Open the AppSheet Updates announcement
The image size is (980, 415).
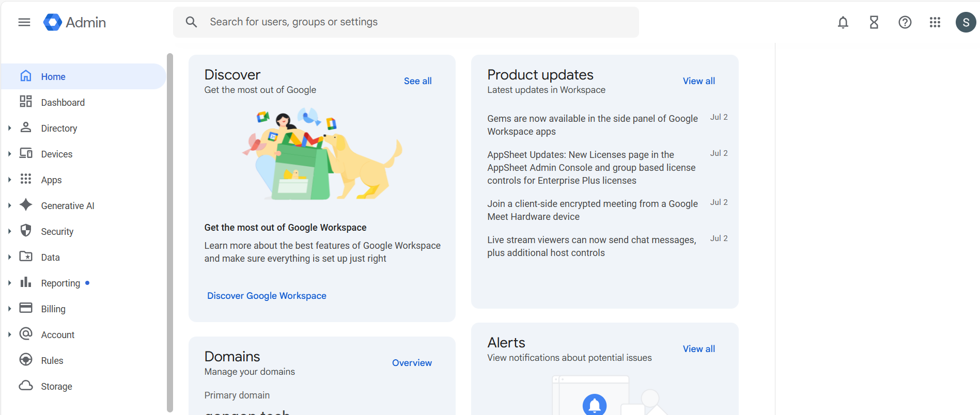[x=592, y=168]
